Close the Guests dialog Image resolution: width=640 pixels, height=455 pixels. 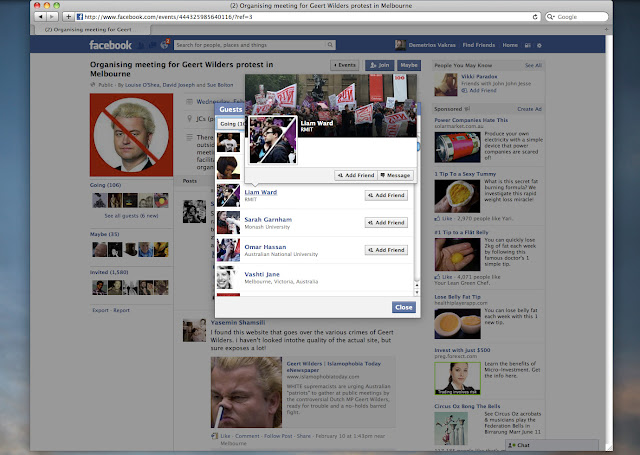click(404, 307)
